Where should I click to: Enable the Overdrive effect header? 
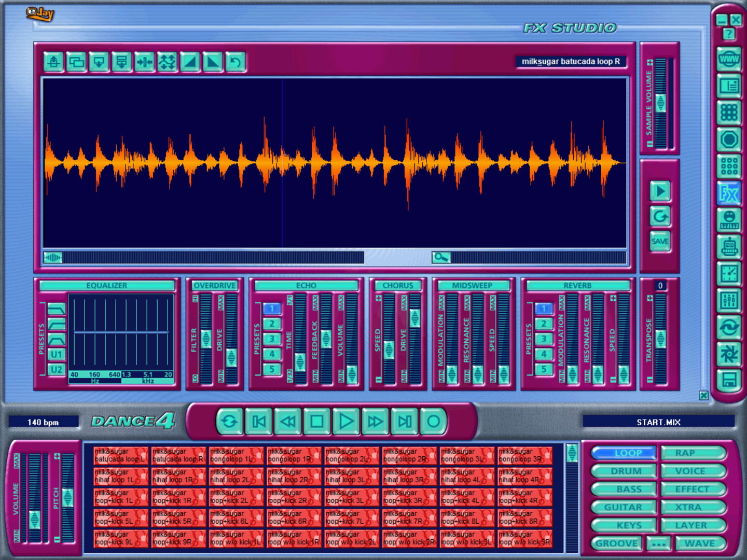point(214,286)
